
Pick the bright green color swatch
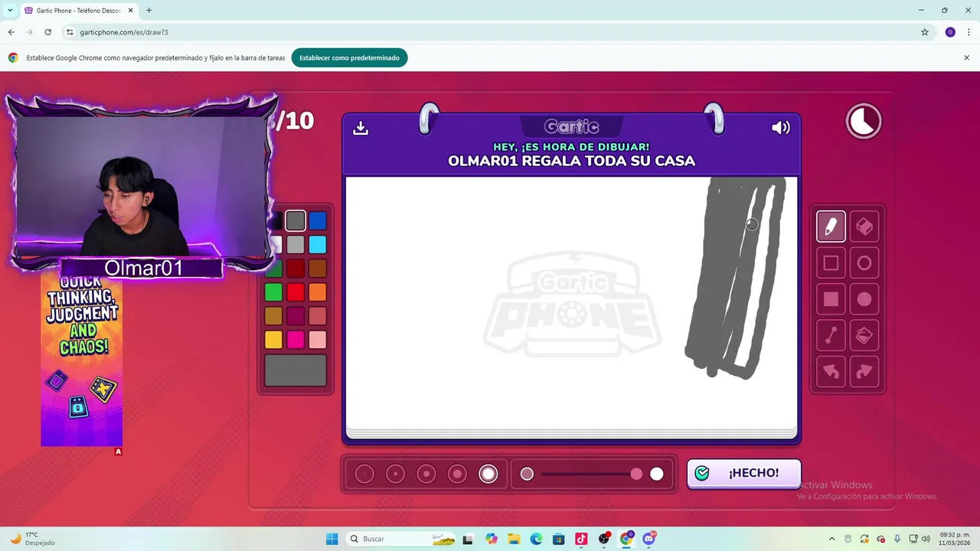[x=273, y=292]
